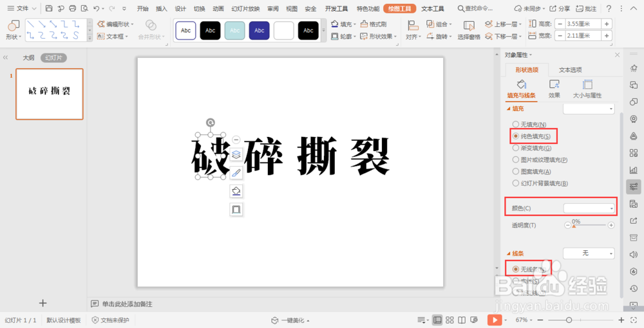Switch to slide sorter view icon

(x=450, y=320)
